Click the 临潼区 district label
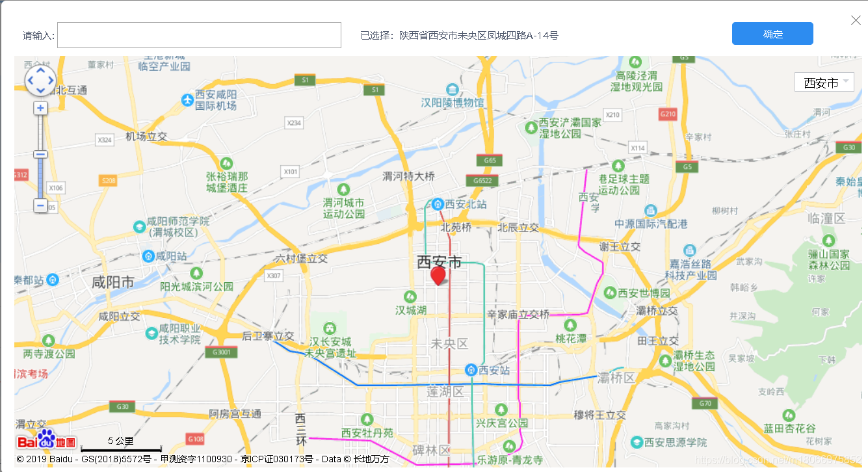Viewport: 868px width, 472px height. [x=826, y=218]
